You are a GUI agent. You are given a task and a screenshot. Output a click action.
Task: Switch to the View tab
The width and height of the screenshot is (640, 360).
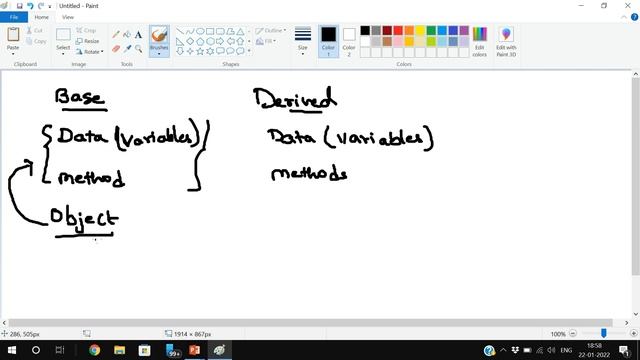click(68, 17)
